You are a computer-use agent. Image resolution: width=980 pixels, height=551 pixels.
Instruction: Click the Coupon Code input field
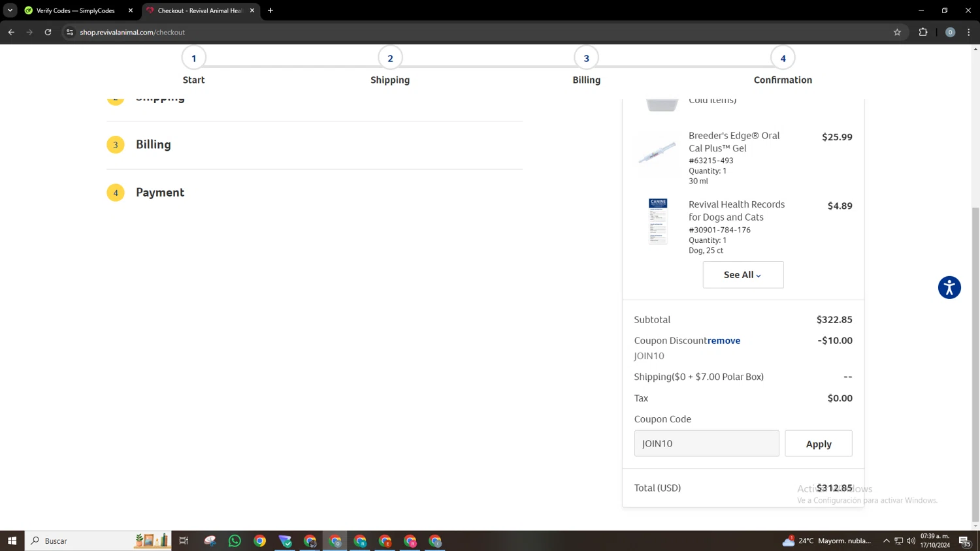(706, 443)
